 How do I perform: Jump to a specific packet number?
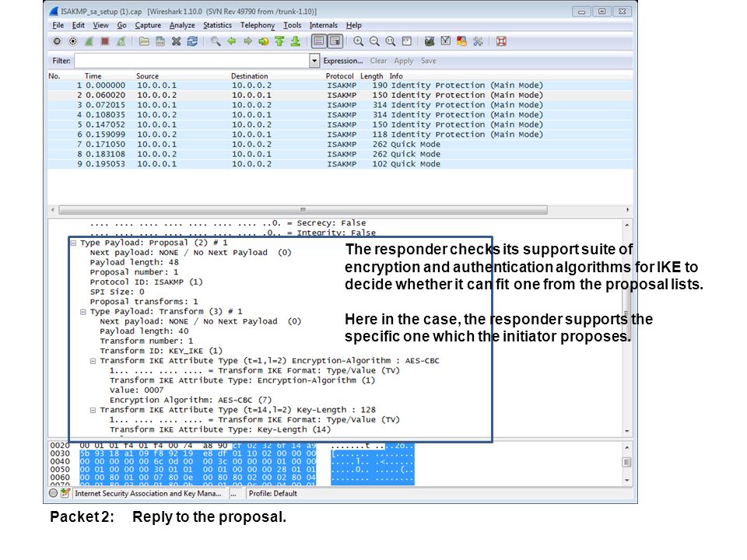(264, 41)
